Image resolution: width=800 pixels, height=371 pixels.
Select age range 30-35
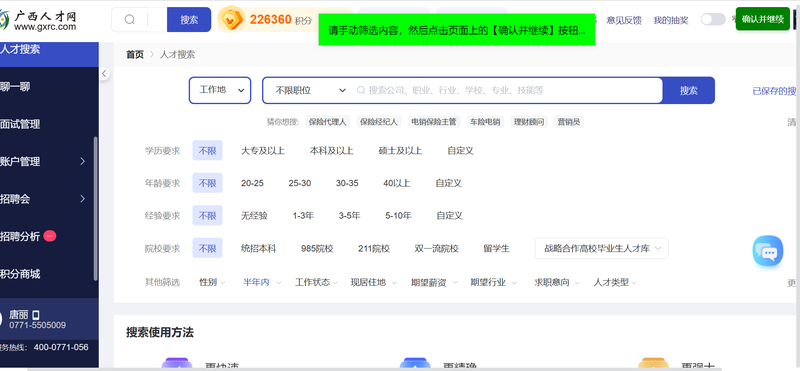coord(347,183)
